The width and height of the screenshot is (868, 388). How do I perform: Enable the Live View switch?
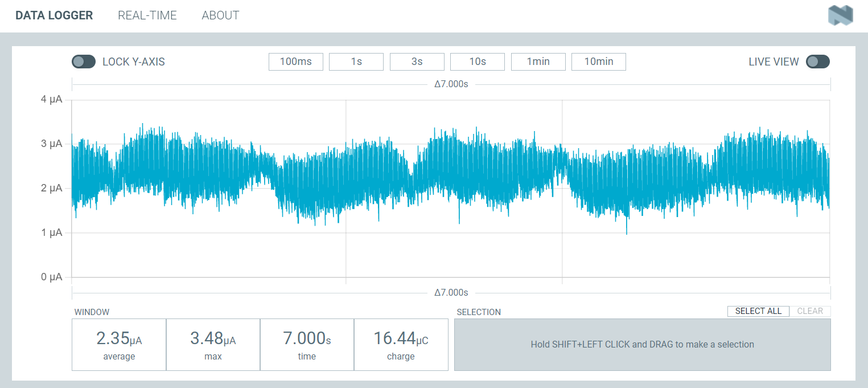(818, 62)
